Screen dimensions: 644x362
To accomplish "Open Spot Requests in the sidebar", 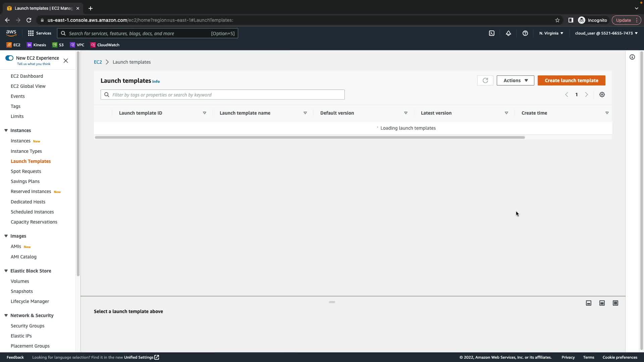I will click(x=26, y=171).
